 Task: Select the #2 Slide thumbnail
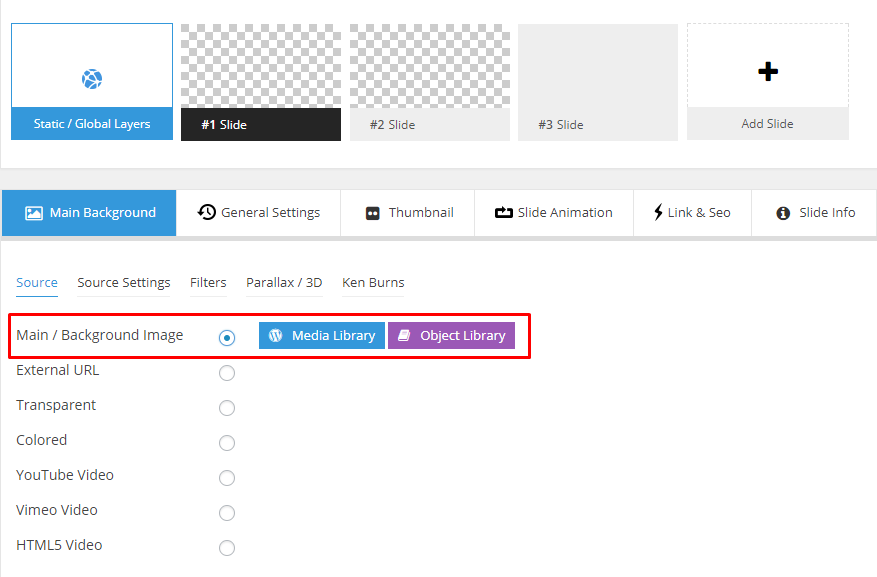click(430, 82)
